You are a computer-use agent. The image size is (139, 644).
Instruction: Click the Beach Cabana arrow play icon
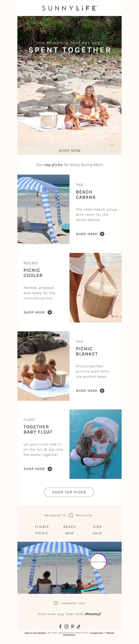tap(102, 234)
